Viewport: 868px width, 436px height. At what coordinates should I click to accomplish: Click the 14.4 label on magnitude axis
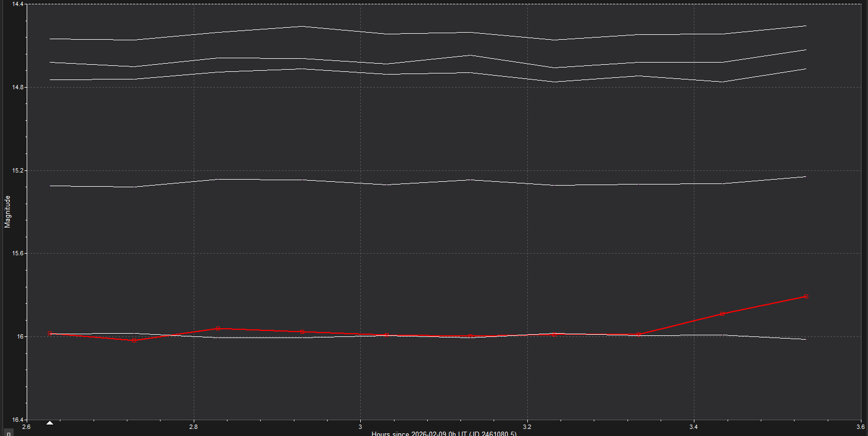click(x=18, y=4)
